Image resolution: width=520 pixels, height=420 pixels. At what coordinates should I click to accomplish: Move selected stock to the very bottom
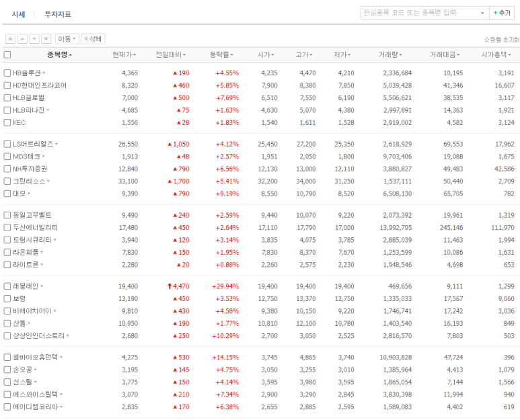point(46,39)
